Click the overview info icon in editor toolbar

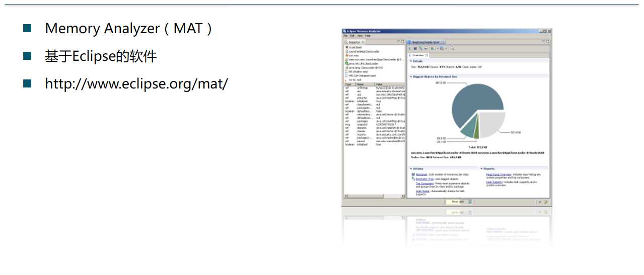point(409,48)
